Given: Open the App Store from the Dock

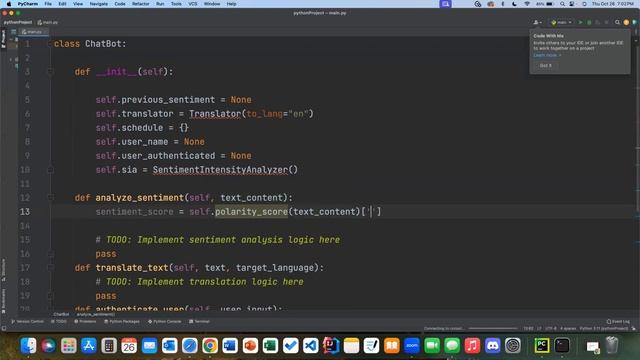Looking at the screenshot, I should click(x=89, y=346).
